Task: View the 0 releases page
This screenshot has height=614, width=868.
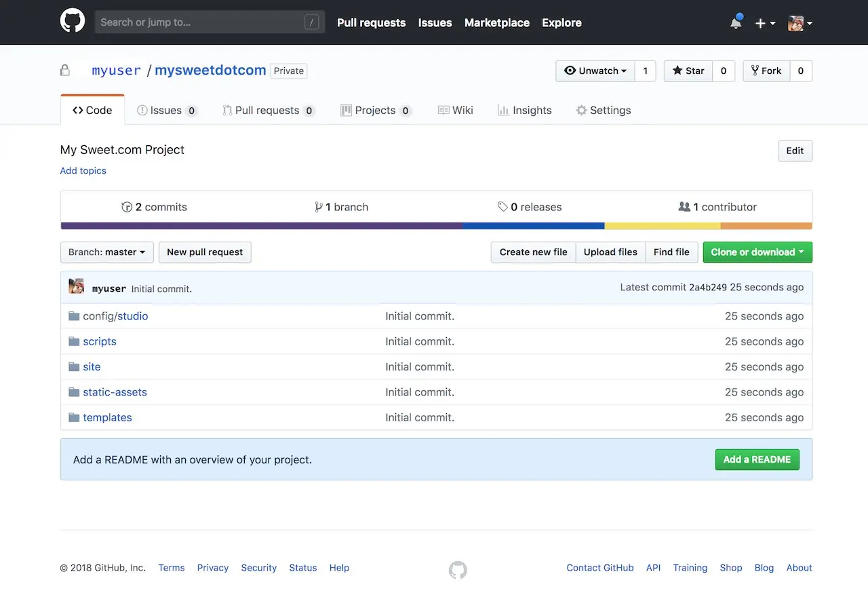Action: (529, 207)
